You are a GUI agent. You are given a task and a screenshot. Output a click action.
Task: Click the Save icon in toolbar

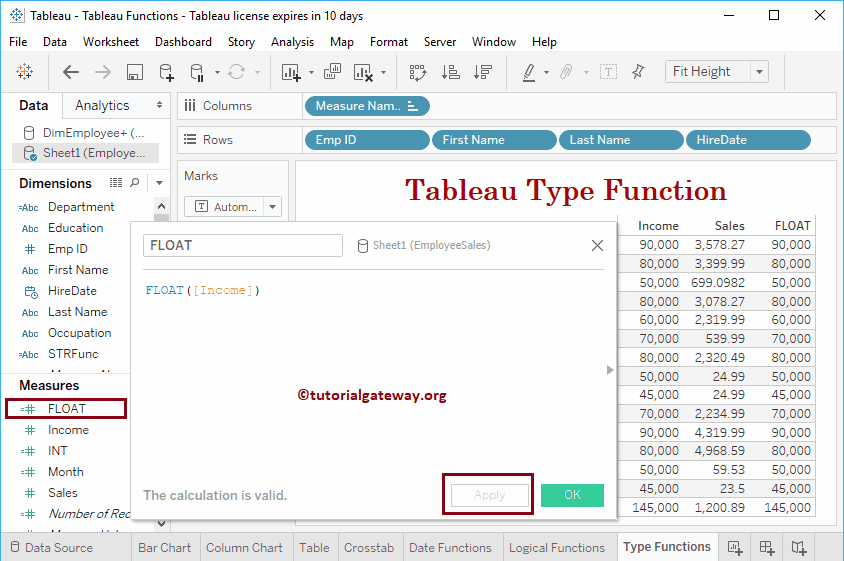(135, 72)
